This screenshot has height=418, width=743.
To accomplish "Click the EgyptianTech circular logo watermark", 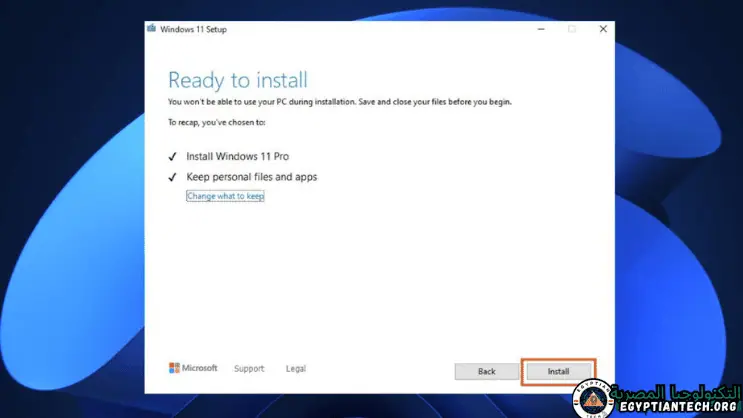I will point(593,399).
